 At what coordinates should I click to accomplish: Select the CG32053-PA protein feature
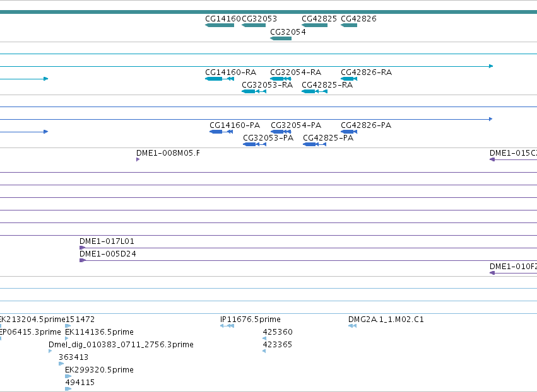click(254, 144)
